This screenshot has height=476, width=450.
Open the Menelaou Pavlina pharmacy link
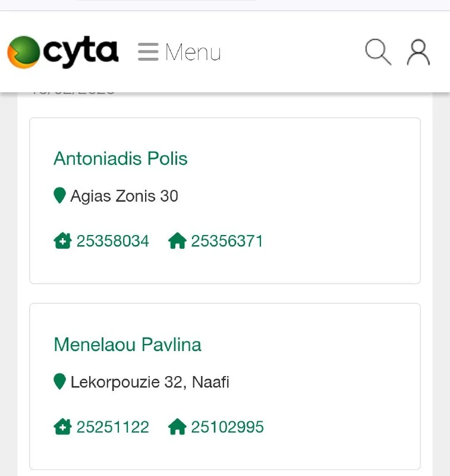127,345
